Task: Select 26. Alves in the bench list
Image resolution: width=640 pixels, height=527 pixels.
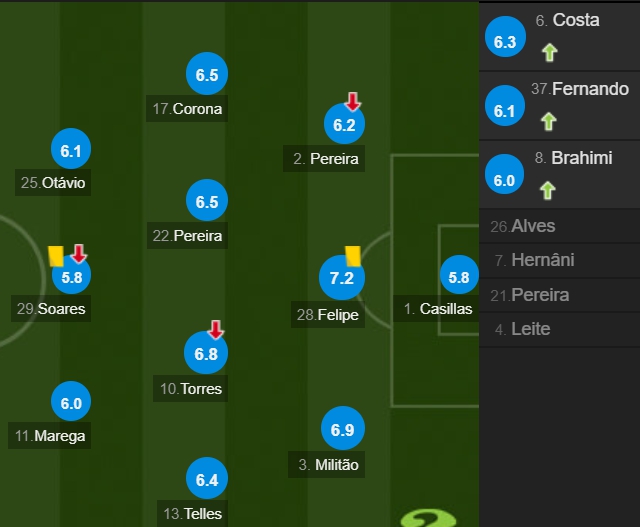Action: [559, 226]
